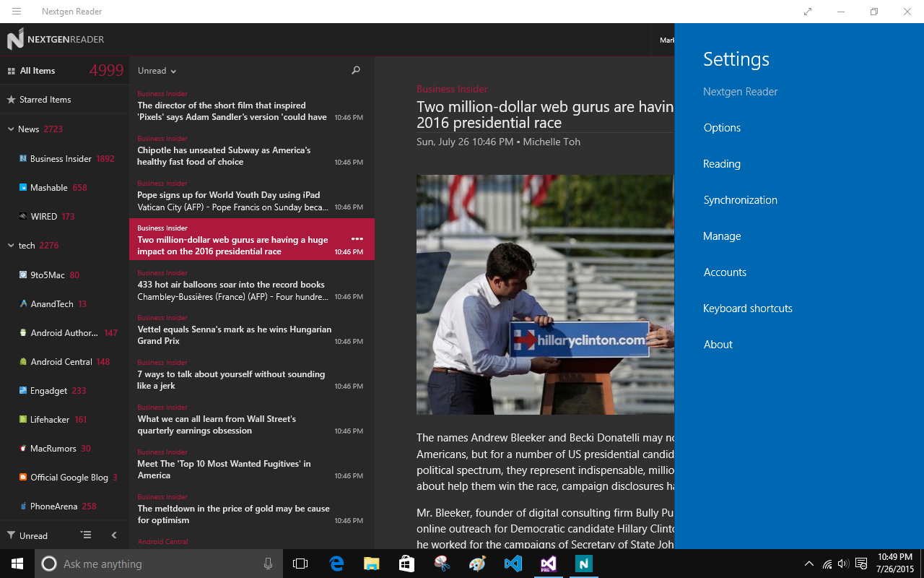The width and height of the screenshot is (924, 578).
Task: Open the Vettel equals Senna's mark article
Action: pos(252,330)
